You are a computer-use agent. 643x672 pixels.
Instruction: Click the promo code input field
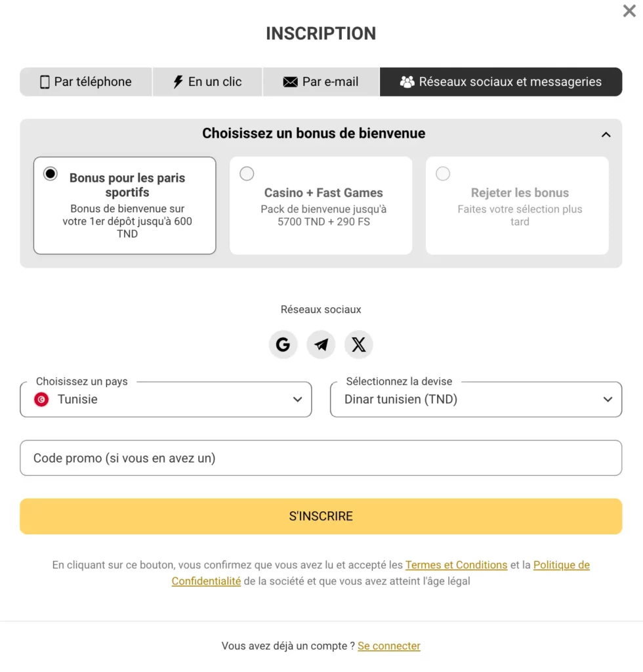click(321, 458)
